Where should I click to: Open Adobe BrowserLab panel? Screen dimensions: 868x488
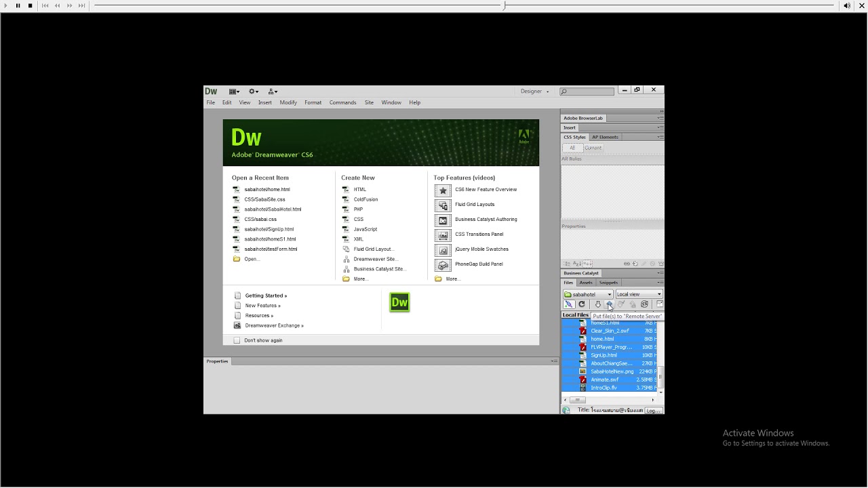583,118
